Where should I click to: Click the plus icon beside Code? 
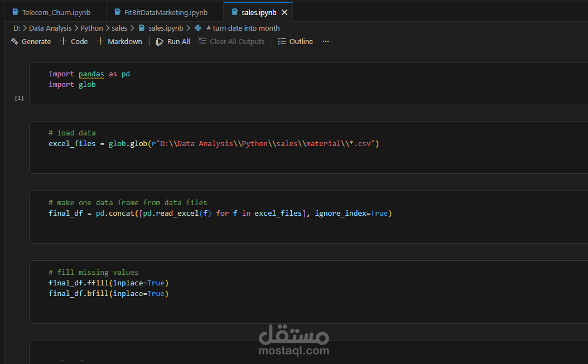64,41
